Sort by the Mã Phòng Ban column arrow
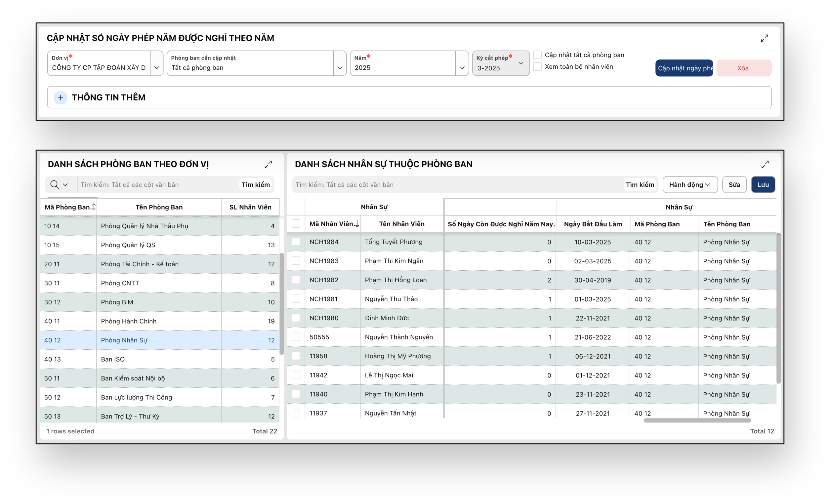831x504 pixels. click(x=94, y=207)
